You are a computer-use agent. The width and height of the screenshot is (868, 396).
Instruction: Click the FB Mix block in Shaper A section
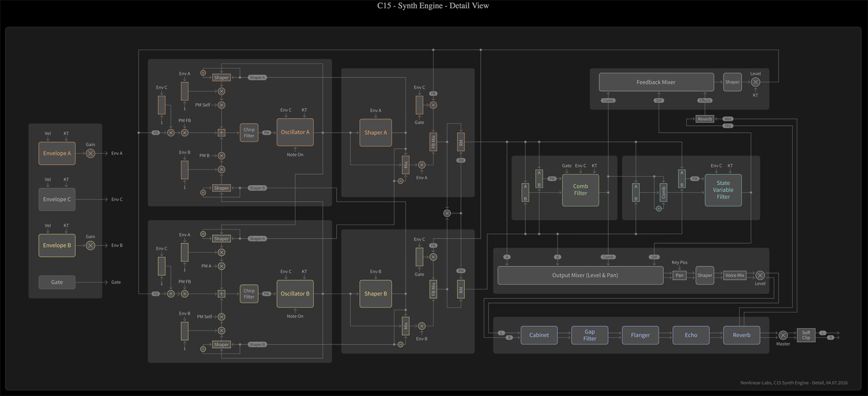[433, 142]
